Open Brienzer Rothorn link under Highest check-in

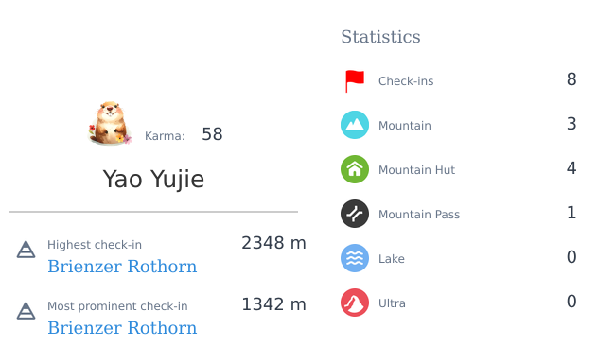point(122,267)
